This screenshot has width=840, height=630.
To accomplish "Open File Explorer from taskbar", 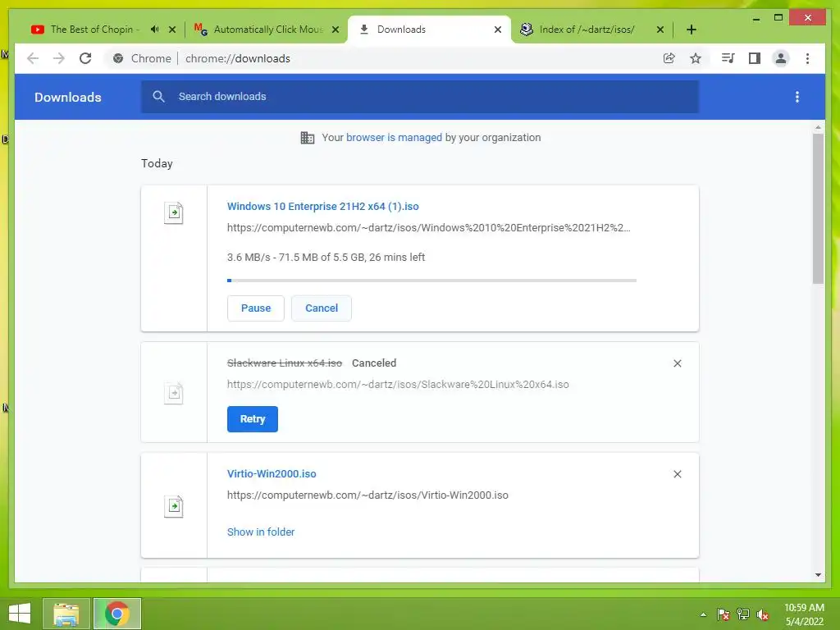I will (x=66, y=614).
